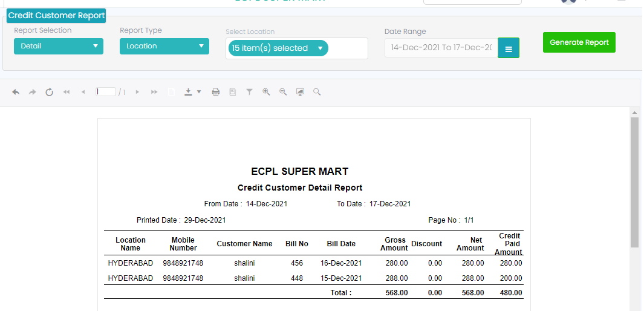Click the vertical scrollbar thumb
The height and width of the screenshot is (311, 644).
point(634,182)
